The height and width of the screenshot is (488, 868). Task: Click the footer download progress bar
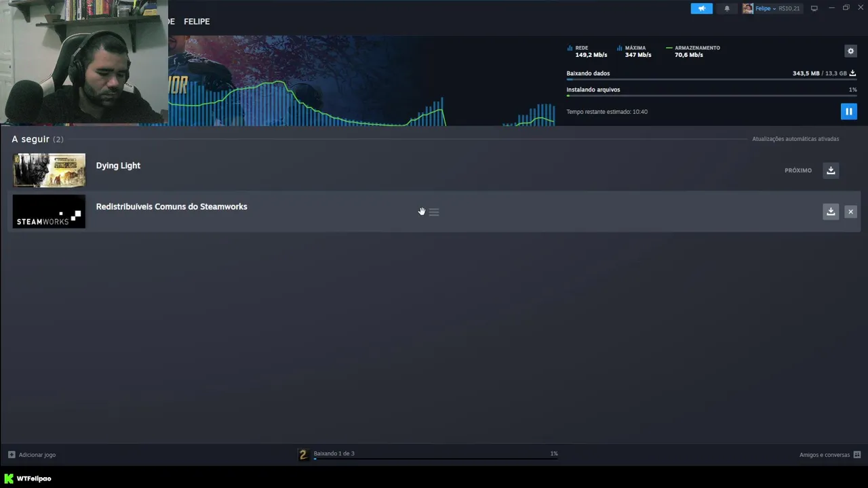(x=435, y=459)
